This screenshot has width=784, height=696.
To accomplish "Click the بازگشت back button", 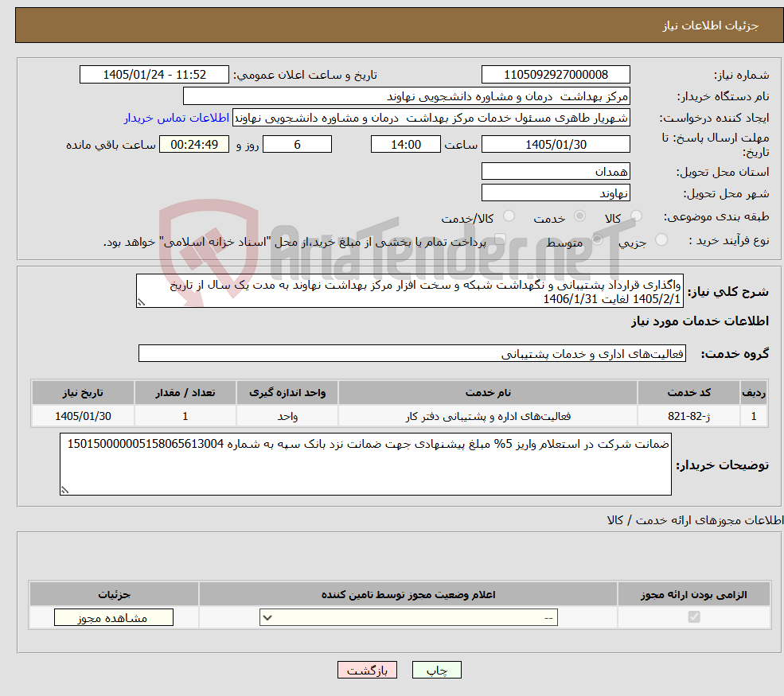I will pos(367,670).
